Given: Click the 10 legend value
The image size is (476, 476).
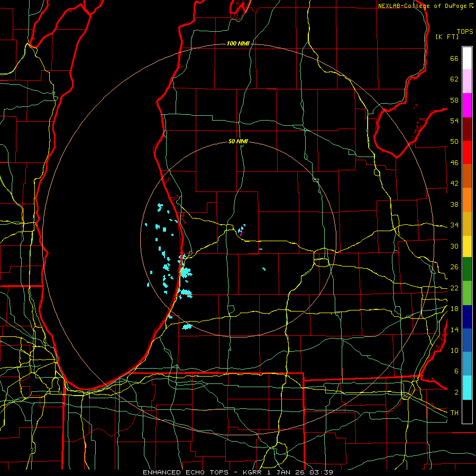Looking at the screenshot, I should point(454,351).
